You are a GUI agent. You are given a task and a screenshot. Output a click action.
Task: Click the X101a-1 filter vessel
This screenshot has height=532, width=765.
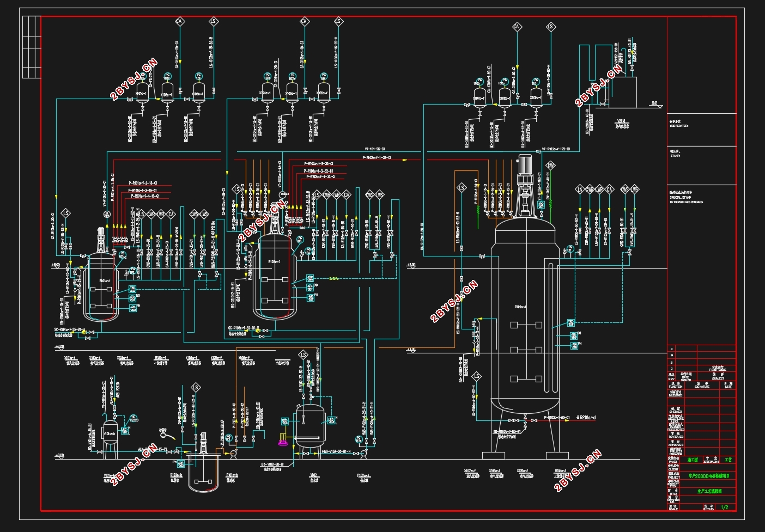[142, 94]
